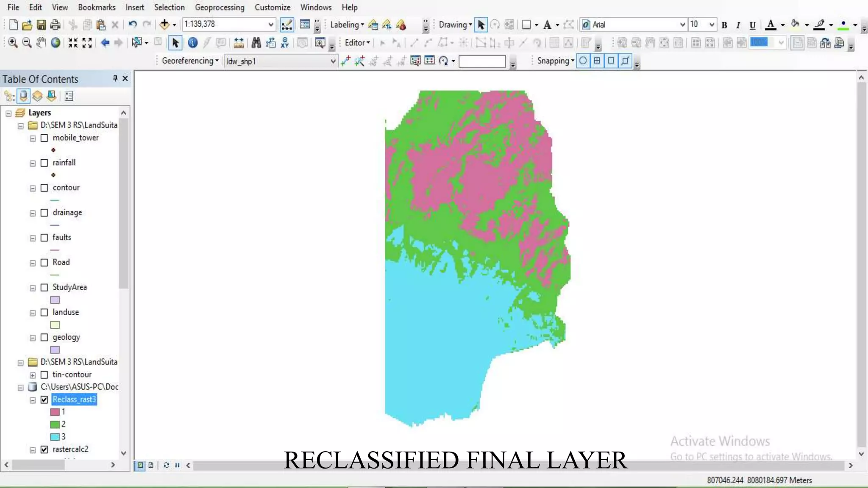
Task: Open the Find binoculars tool
Action: (x=256, y=43)
